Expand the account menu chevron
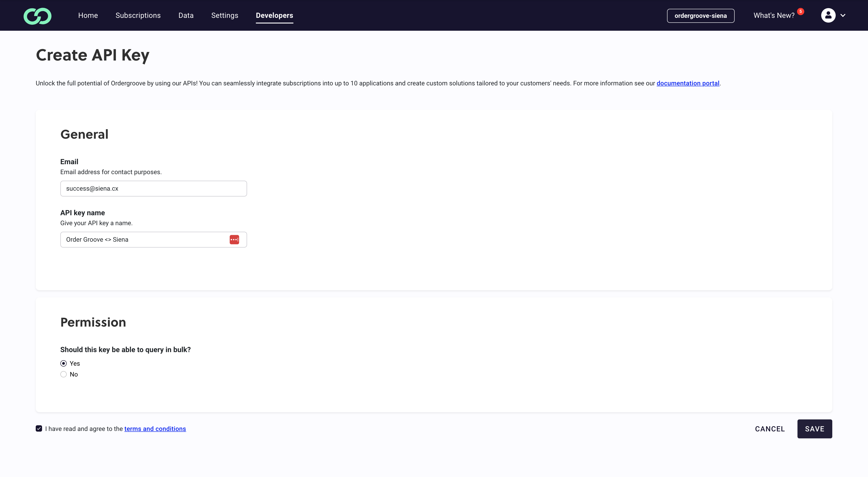The width and height of the screenshot is (868, 477). tap(843, 16)
